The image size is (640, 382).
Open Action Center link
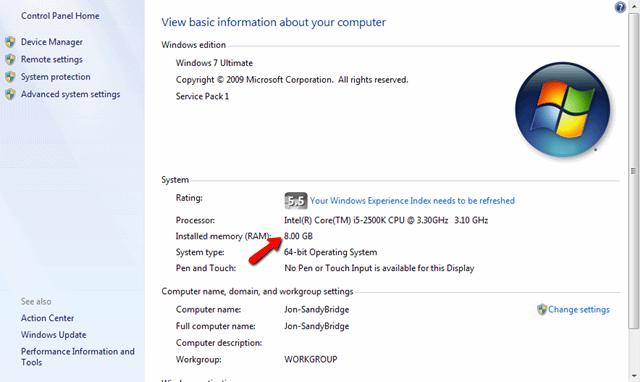coord(47,318)
